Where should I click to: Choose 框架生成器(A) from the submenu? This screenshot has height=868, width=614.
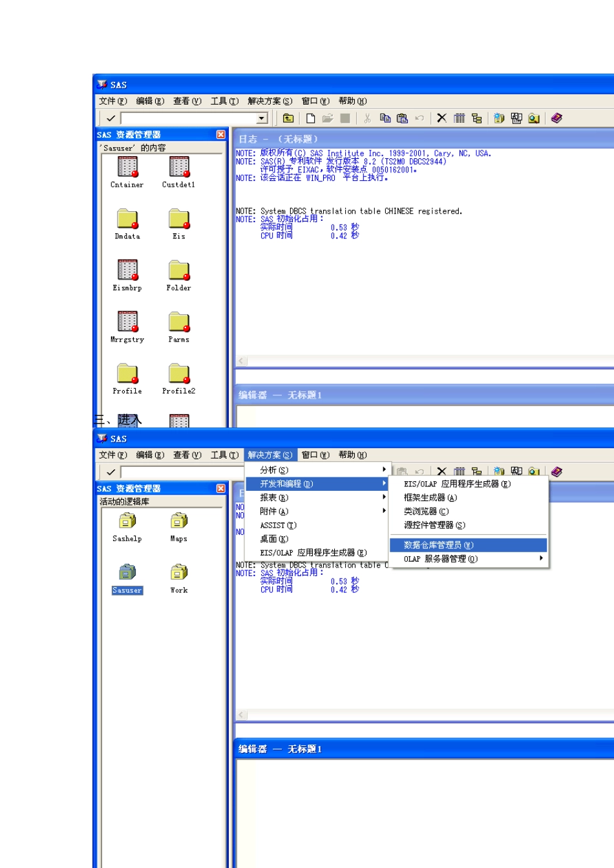pyautogui.click(x=469, y=498)
